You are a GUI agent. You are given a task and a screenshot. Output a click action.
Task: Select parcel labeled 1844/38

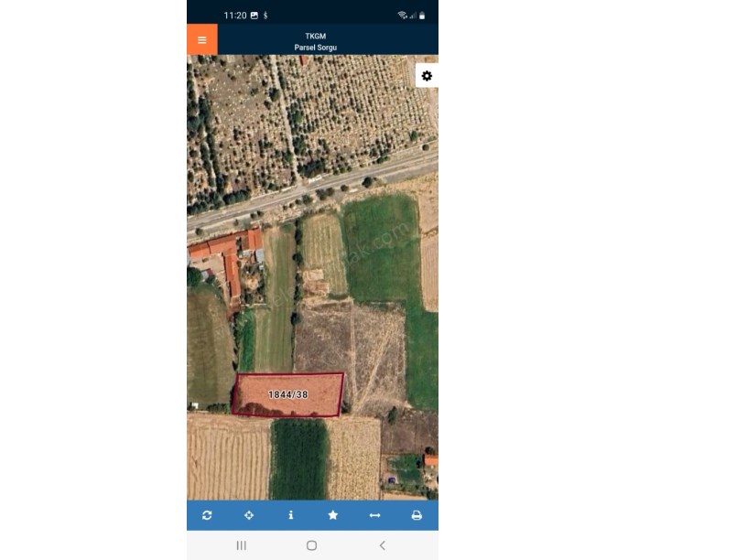click(x=287, y=394)
